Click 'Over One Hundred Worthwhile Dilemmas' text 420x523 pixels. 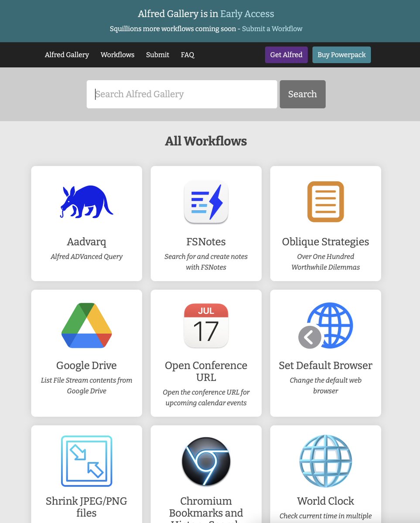click(326, 262)
